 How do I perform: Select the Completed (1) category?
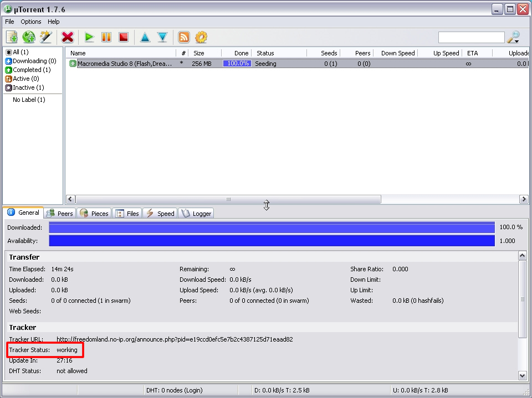pos(31,70)
